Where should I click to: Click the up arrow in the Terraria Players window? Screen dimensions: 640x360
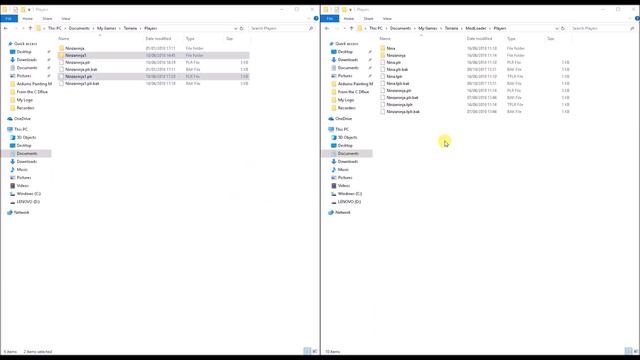pyautogui.click(x=30, y=28)
